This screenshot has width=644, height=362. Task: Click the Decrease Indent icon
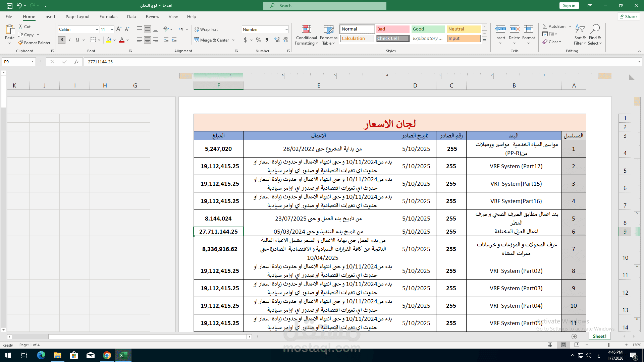166,40
